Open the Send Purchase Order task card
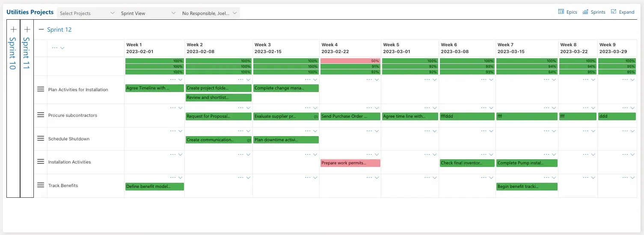Viewport: 644px width, 235px height. [x=350, y=116]
